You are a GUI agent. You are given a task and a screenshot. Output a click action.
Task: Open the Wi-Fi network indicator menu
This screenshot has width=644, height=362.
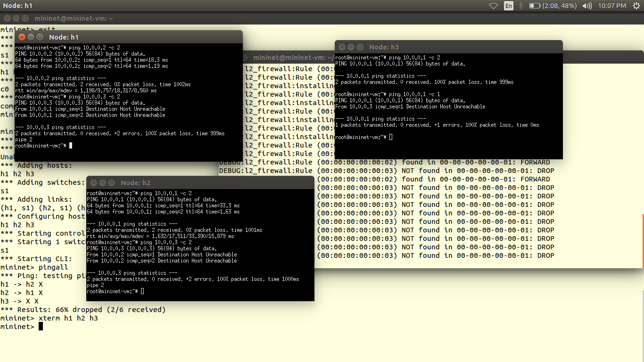(x=494, y=6)
